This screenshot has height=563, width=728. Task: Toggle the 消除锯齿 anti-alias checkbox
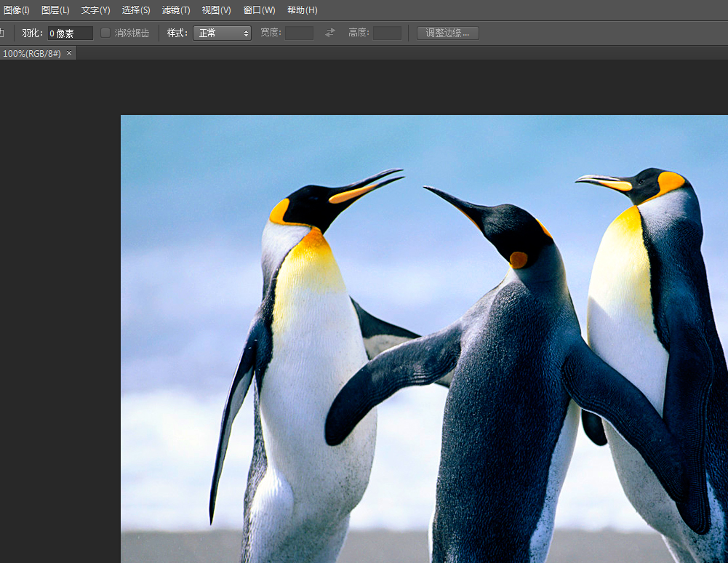point(105,33)
